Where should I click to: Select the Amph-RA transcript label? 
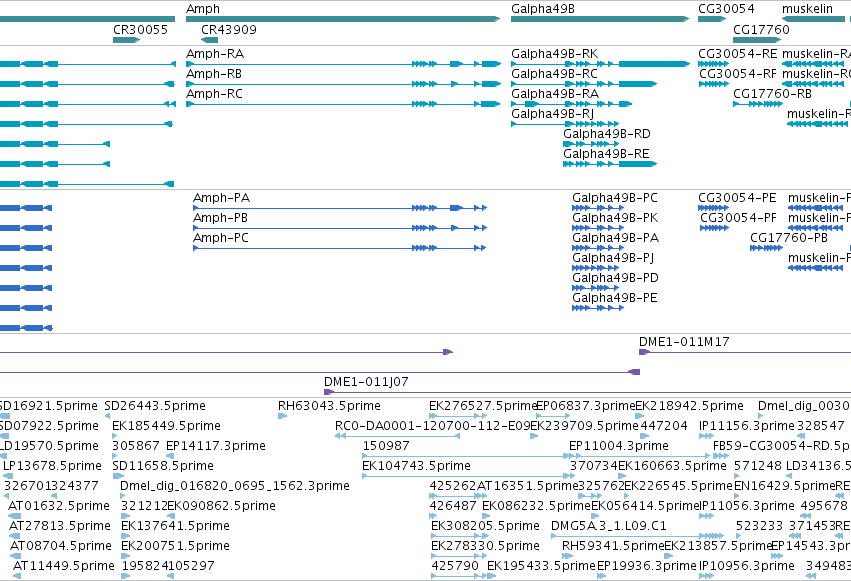pos(215,54)
